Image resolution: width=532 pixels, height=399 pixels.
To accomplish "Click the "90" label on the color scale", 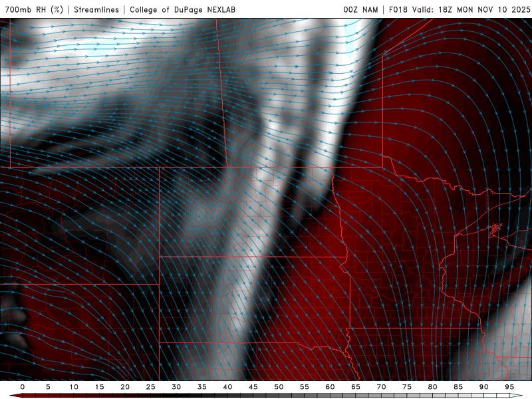I will click(484, 387).
